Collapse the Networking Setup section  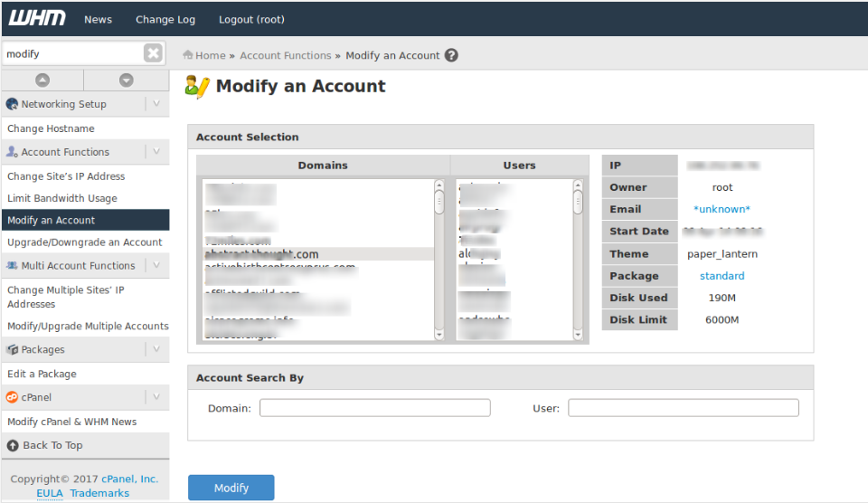(156, 104)
